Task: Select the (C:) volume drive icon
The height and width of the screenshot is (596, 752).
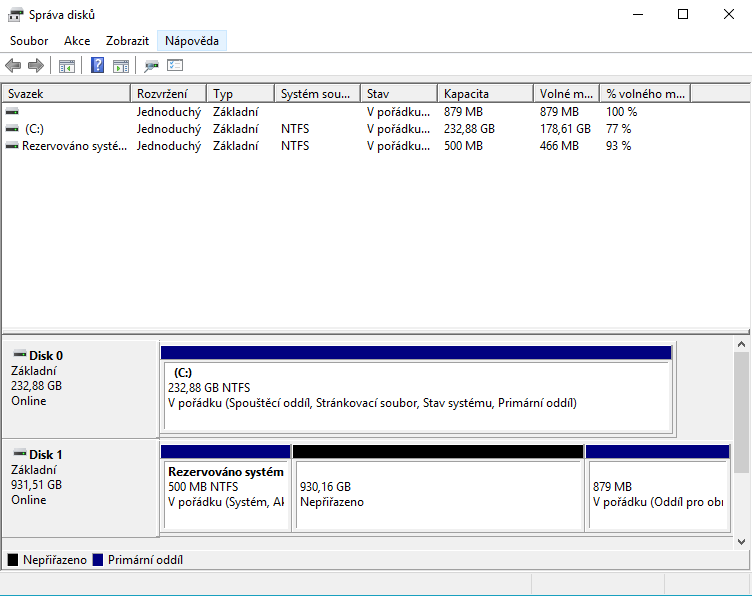Action: pyautogui.click(x=12, y=129)
